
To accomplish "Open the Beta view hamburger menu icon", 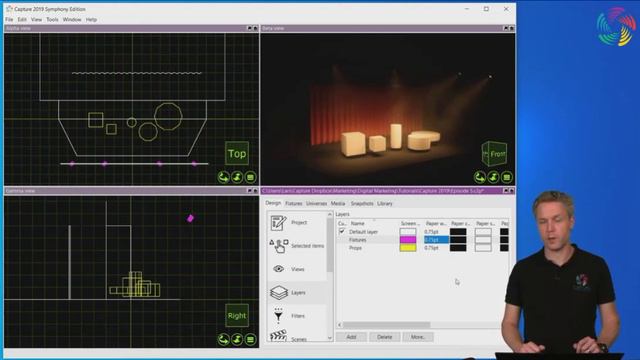I will (507, 177).
